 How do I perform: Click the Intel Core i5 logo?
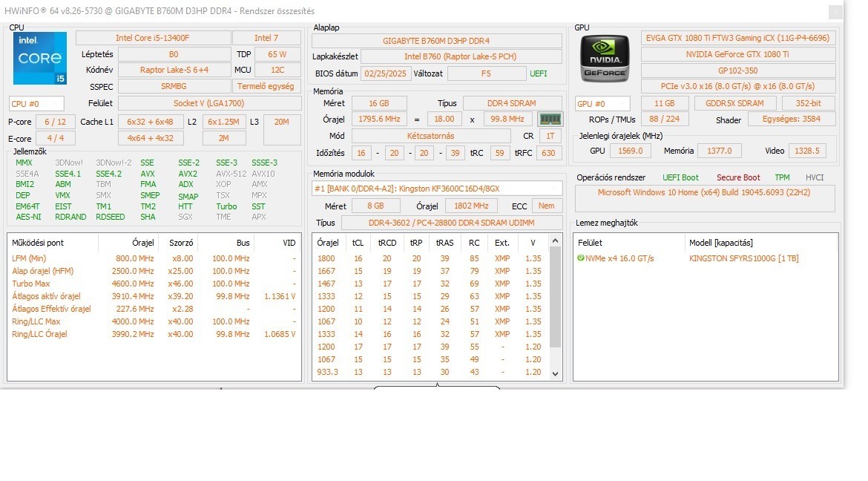pyautogui.click(x=40, y=58)
